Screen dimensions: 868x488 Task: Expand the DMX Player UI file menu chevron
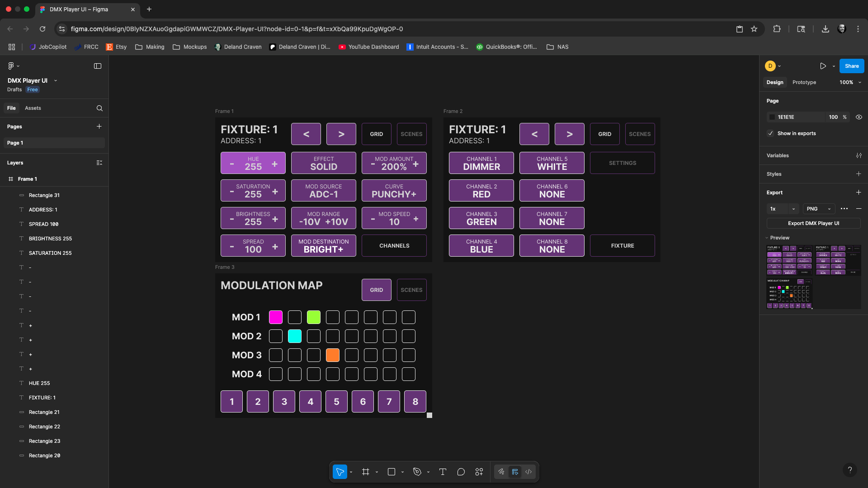point(56,80)
